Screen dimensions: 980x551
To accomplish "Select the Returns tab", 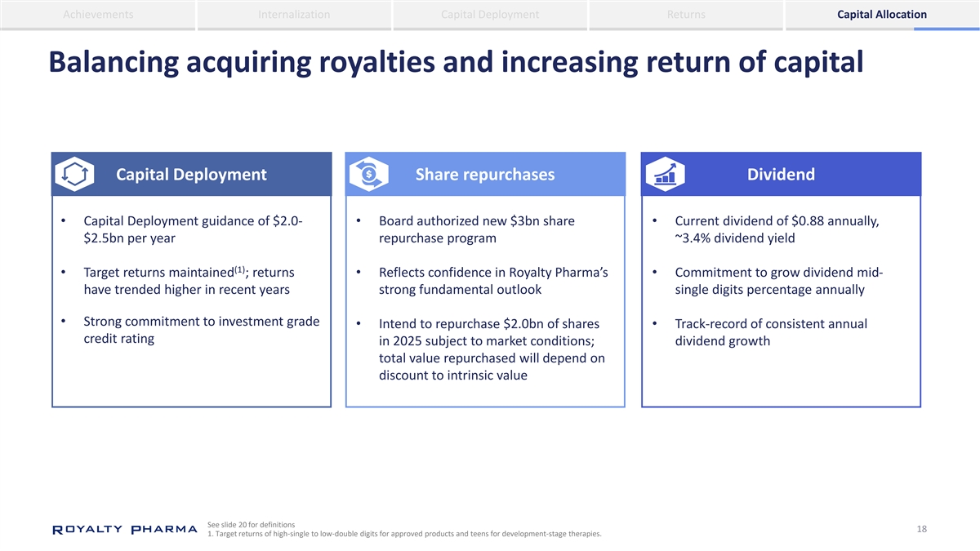I will [686, 15].
